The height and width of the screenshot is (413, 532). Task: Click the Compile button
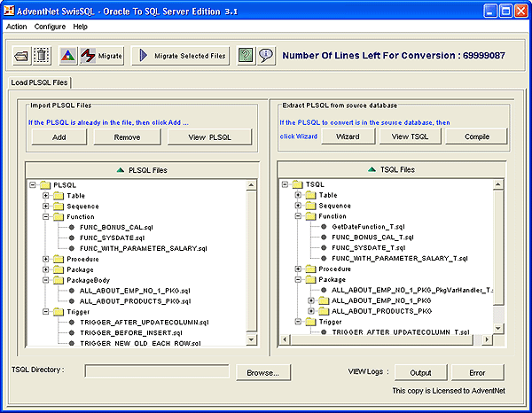[x=477, y=136]
